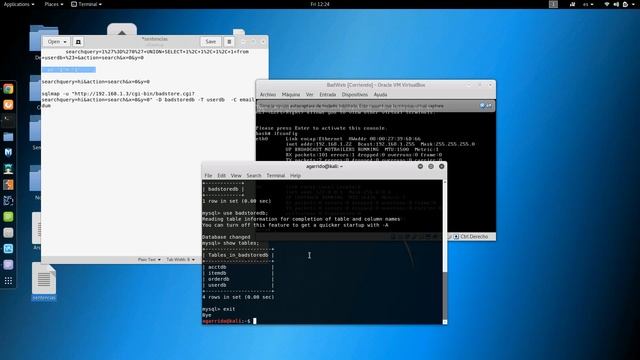The width and height of the screenshot is (640, 360).
Task: Dismiss the VirtualBox notification bar
Action: pos(482,106)
